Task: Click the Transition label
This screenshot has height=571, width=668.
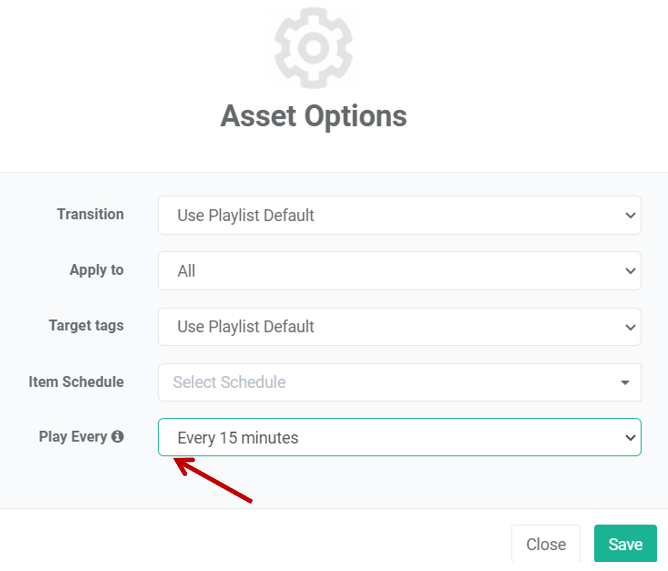Action: pos(90,214)
